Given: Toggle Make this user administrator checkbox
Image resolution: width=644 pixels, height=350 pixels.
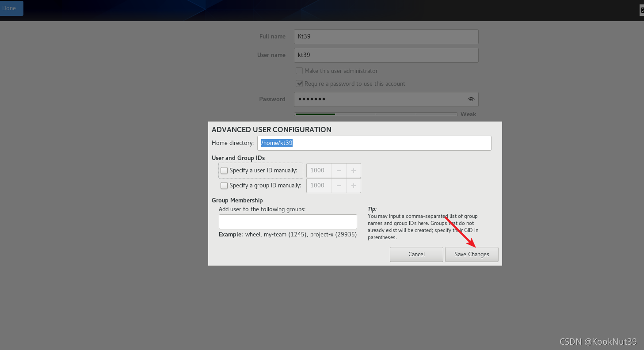Looking at the screenshot, I should pyautogui.click(x=299, y=71).
